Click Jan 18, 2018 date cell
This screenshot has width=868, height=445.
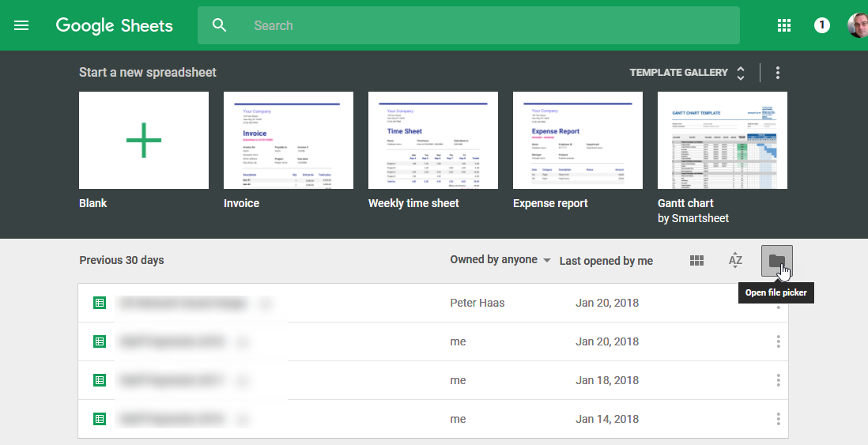(606, 380)
